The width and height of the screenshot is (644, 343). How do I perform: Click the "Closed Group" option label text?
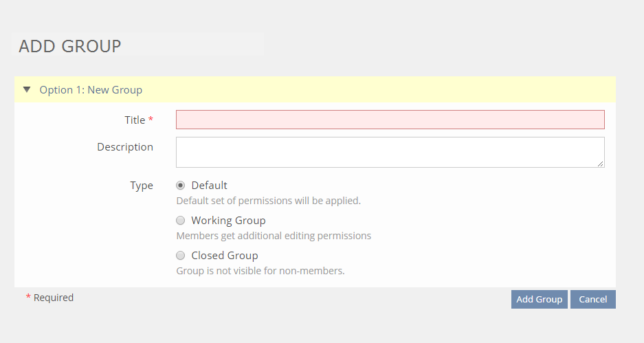(225, 256)
